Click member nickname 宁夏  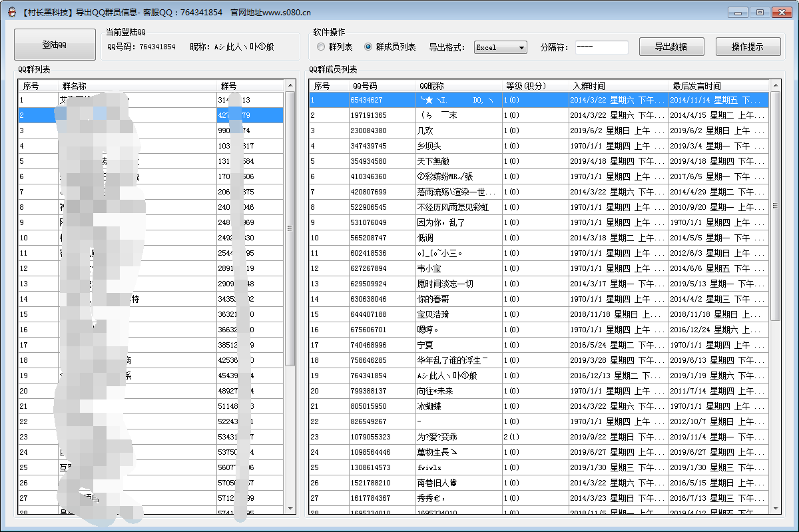tap(425, 345)
